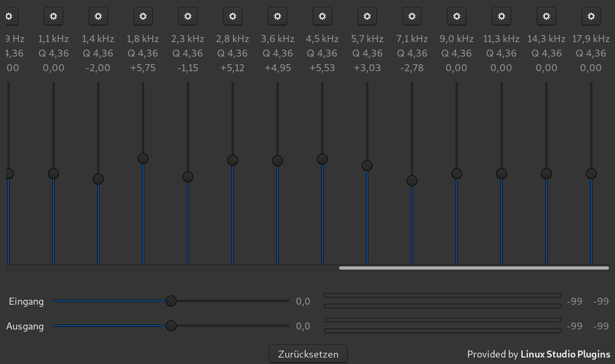Click the Ausgang output gain slider knob

point(171,326)
